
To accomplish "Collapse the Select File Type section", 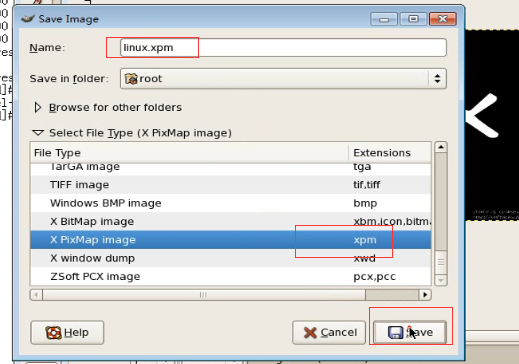I will [x=38, y=133].
